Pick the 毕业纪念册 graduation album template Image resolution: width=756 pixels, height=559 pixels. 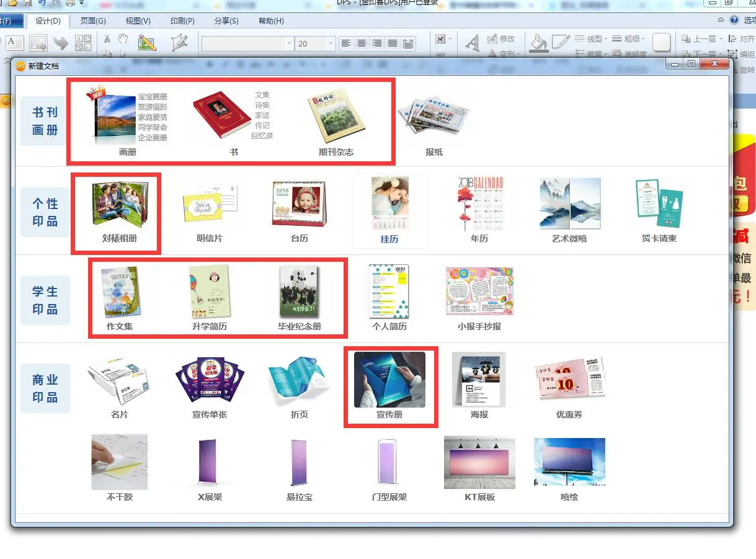pyautogui.click(x=300, y=298)
